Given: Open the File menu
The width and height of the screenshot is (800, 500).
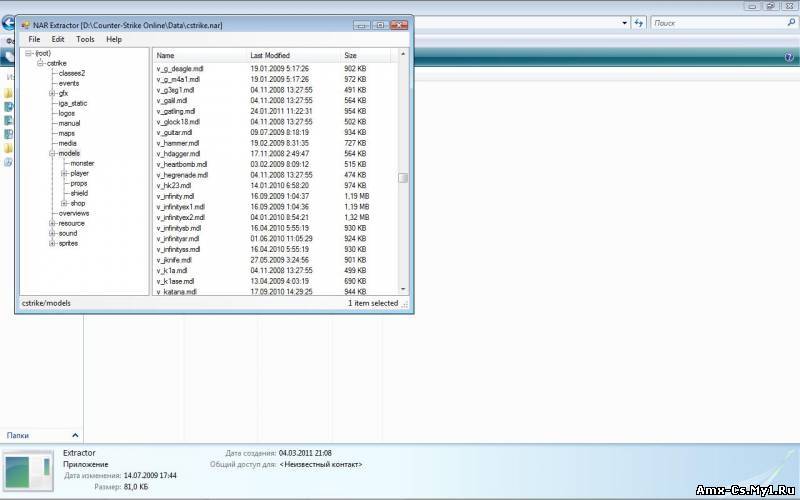Looking at the screenshot, I should point(34,39).
